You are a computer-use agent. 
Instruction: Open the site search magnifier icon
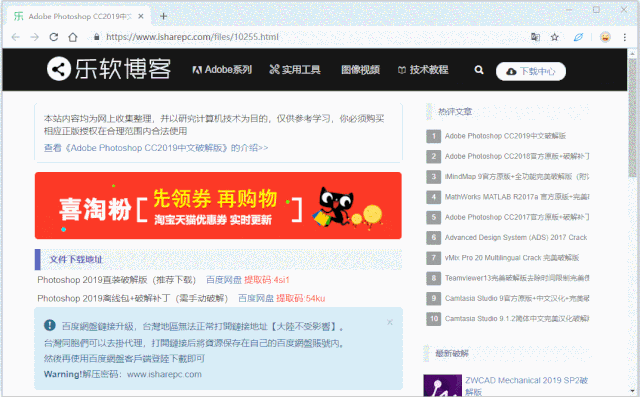[479, 70]
